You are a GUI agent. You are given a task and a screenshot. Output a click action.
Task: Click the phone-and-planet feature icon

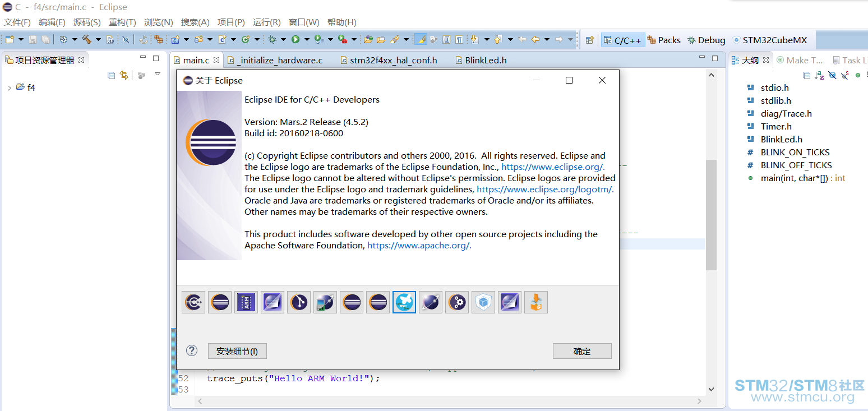325,302
